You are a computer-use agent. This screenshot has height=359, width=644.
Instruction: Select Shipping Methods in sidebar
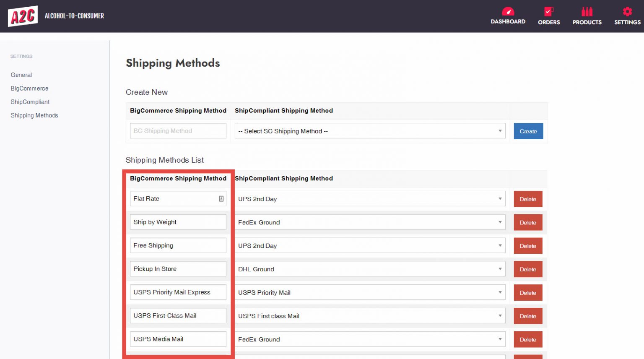(34, 115)
